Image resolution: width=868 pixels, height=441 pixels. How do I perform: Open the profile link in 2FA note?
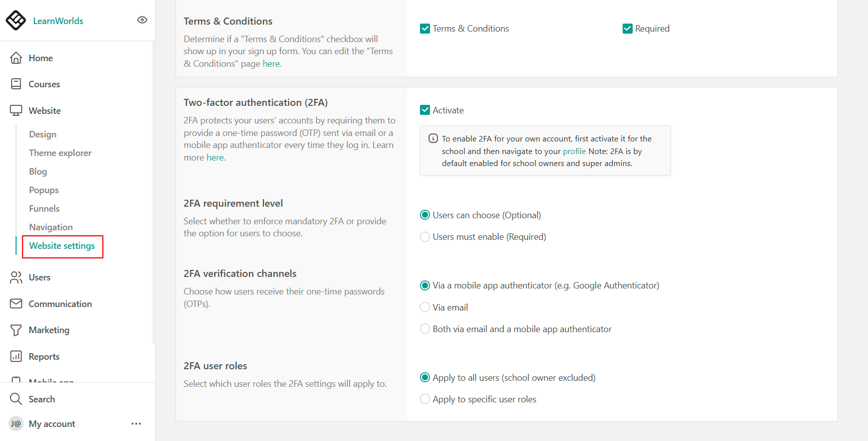click(x=574, y=151)
